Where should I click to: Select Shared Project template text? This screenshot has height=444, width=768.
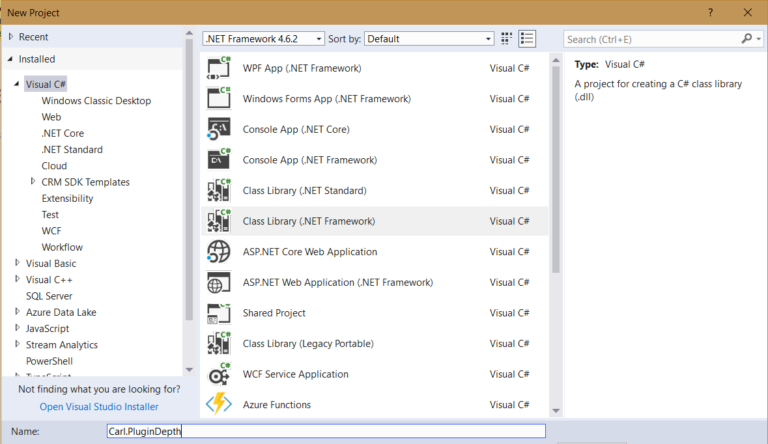click(274, 313)
